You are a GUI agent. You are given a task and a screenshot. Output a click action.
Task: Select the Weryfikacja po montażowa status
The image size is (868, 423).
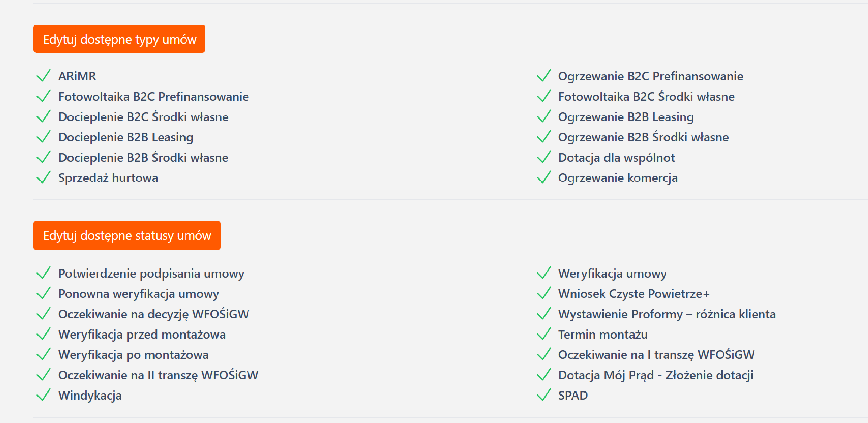(133, 355)
